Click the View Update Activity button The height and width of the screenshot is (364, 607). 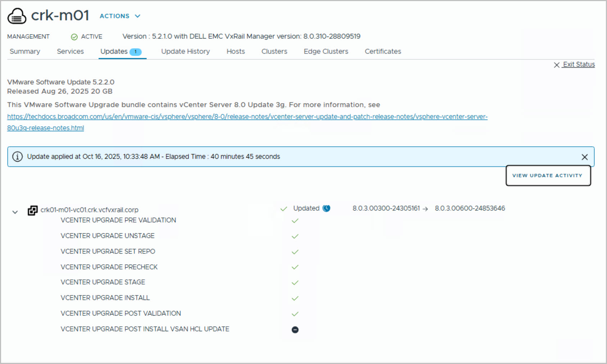pos(547,175)
